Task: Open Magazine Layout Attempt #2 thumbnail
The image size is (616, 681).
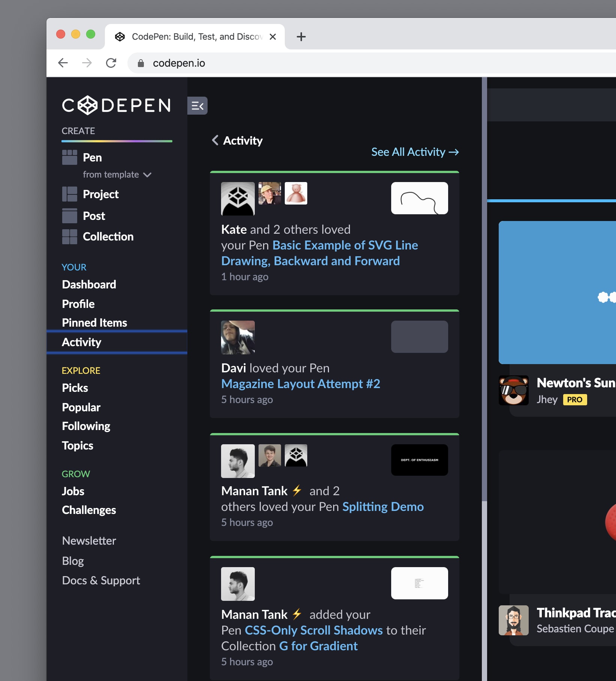Action: 420,337
